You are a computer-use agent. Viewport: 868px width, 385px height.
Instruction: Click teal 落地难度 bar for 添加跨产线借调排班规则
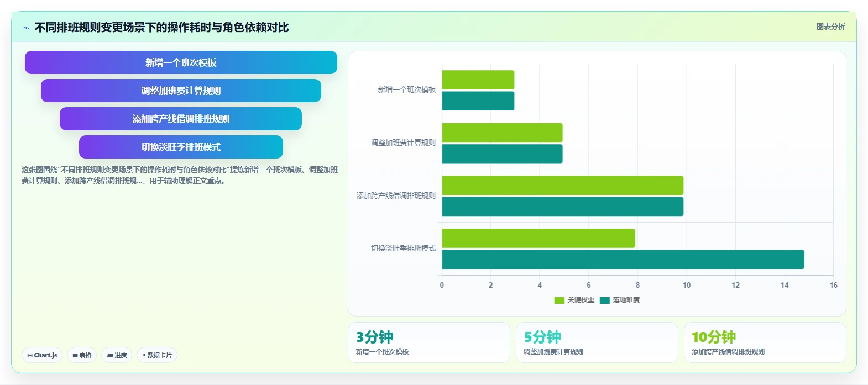click(x=563, y=207)
